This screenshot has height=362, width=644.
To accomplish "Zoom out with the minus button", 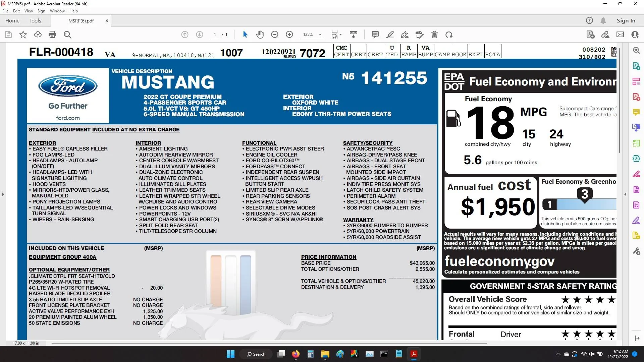I will (x=275, y=35).
